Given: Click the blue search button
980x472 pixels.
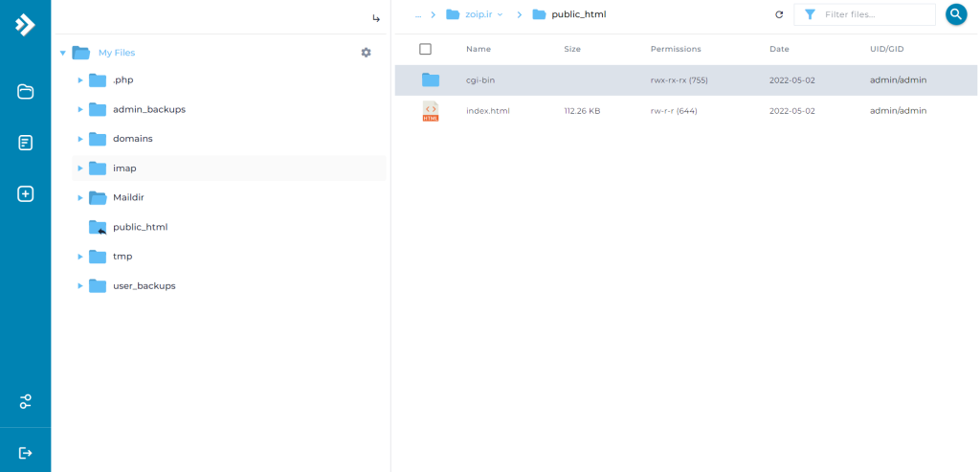Looking at the screenshot, I should pyautogui.click(x=956, y=14).
